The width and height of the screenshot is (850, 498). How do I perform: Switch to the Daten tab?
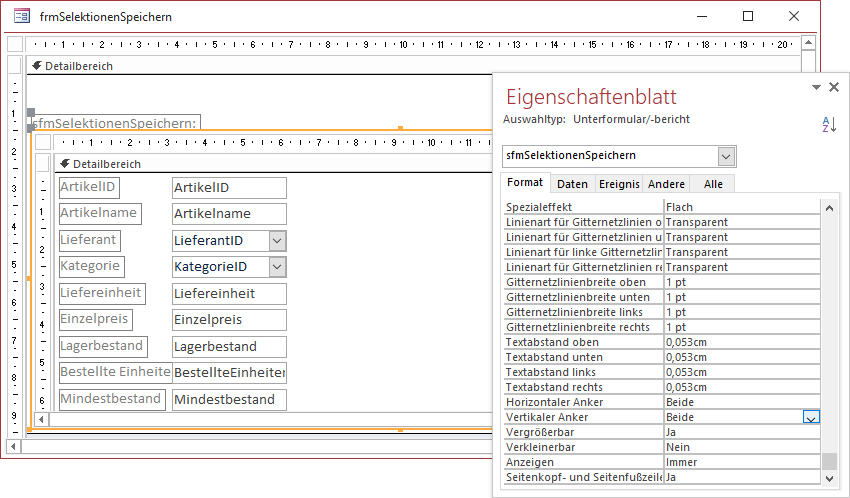[572, 184]
